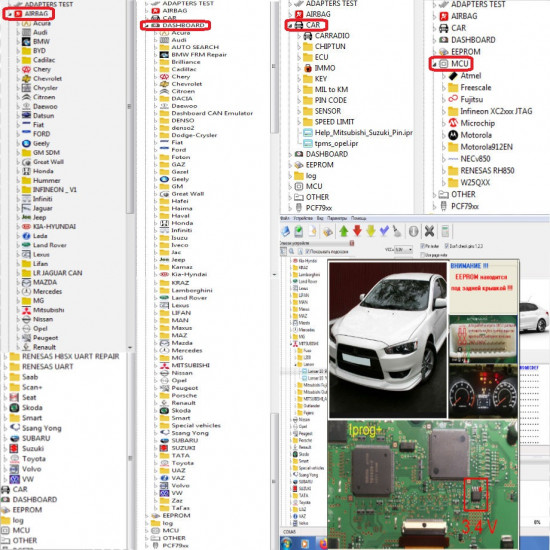Select the BYD folder in the airbag list
Viewport: 550px width, 550px height.
tap(26, 51)
